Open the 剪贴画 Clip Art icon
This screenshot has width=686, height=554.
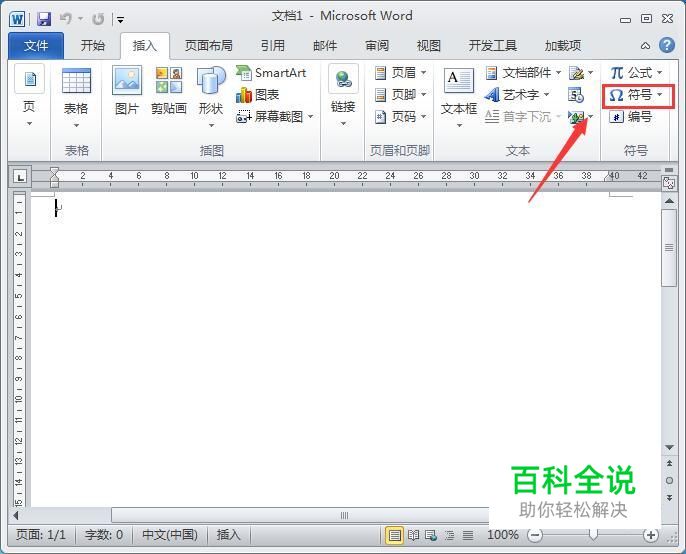pyautogui.click(x=169, y=91)
